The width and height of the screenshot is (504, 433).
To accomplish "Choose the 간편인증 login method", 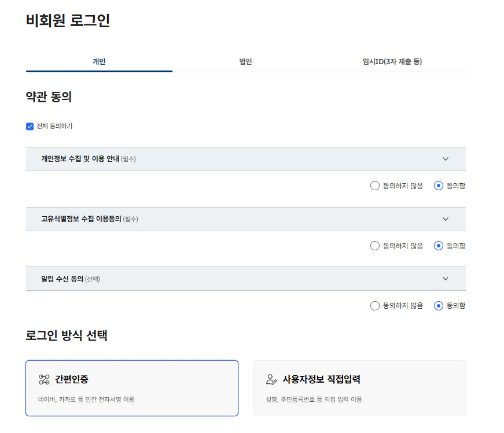I will click(132, 388).
